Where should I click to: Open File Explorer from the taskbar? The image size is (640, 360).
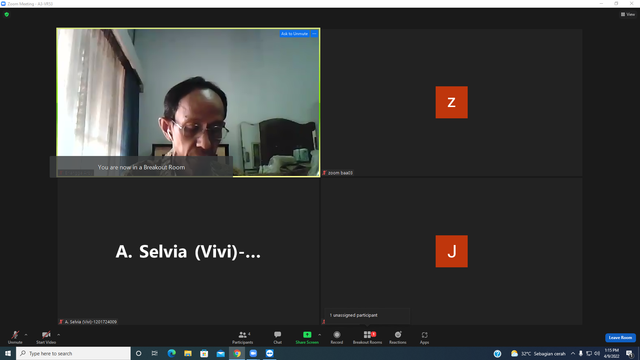tap(188, 353)
